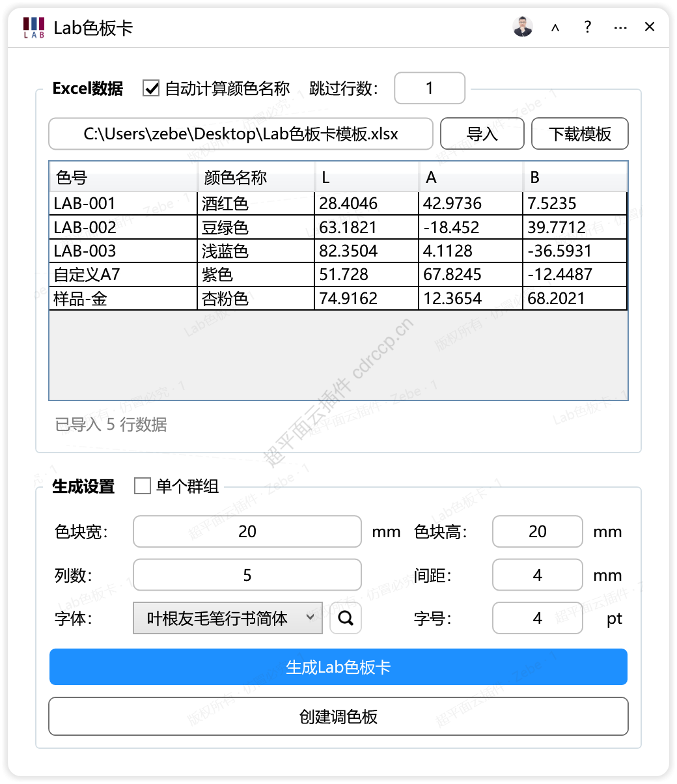
Task: Click the 生成Lab色板卡 button
Action: click(x=338, y=667)
